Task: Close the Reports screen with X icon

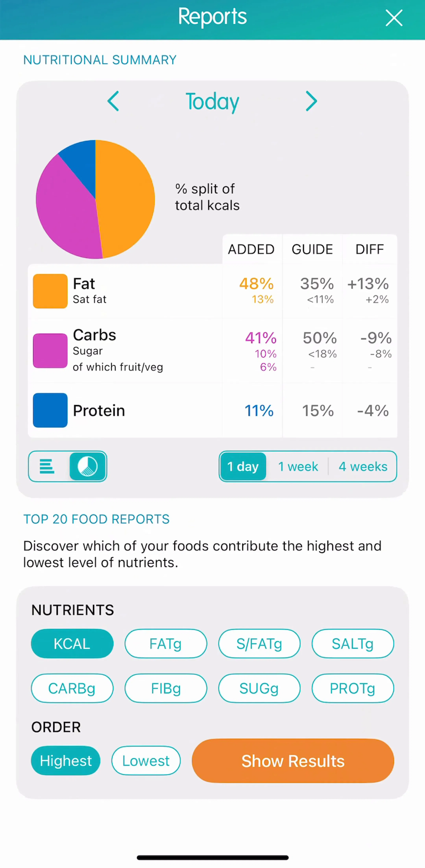Action: (x=394, y=18)
